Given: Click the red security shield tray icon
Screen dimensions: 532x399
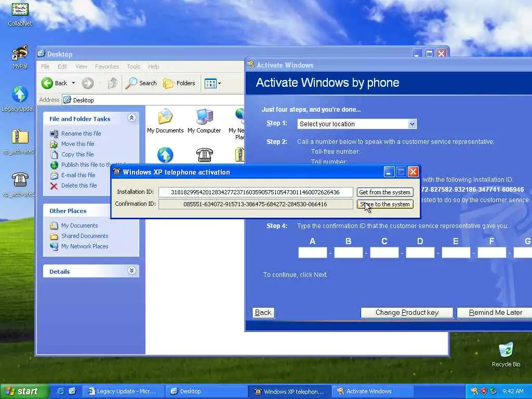Looking at the screenshot, I should click(484, 391).
